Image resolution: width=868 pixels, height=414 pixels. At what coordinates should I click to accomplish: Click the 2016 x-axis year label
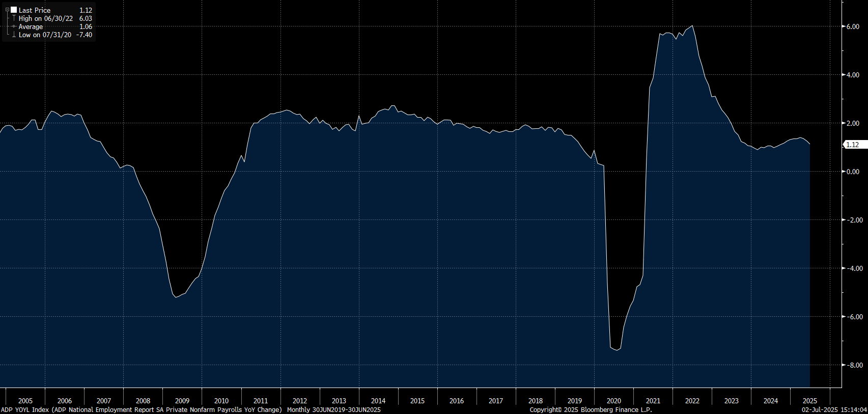[457, 401]
